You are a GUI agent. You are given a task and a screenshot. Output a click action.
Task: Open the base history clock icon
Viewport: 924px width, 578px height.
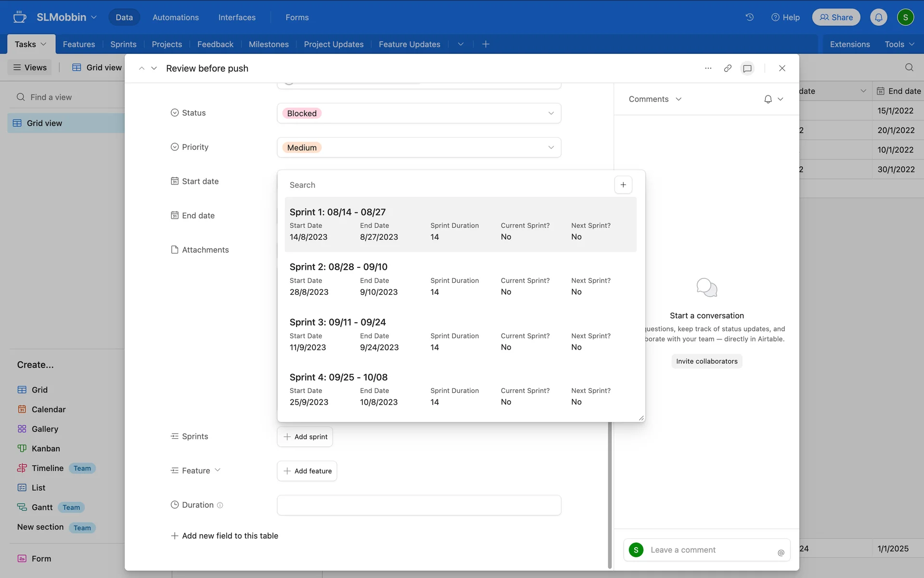pos(749,17)
